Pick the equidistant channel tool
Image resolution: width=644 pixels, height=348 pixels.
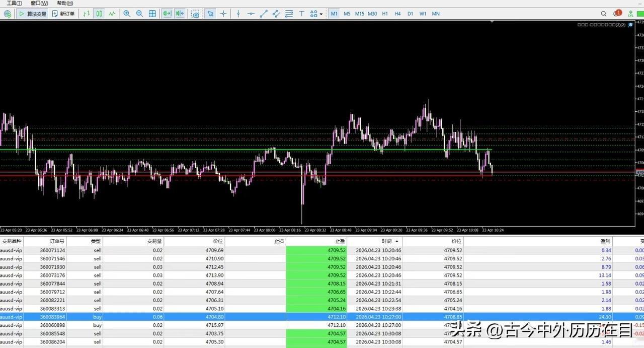[x=276, y=14]
